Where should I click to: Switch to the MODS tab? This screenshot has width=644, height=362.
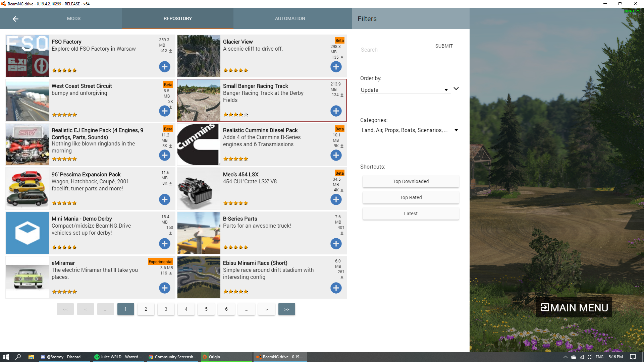[73, 18]
